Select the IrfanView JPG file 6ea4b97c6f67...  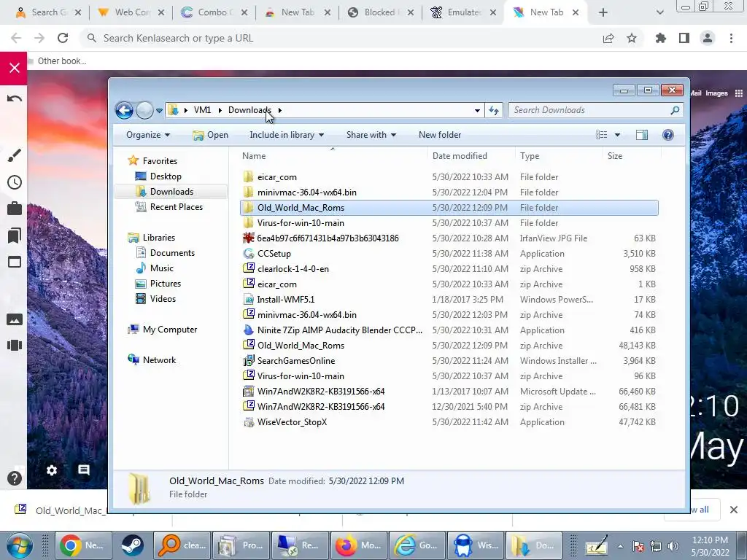(x=449, y=238)
